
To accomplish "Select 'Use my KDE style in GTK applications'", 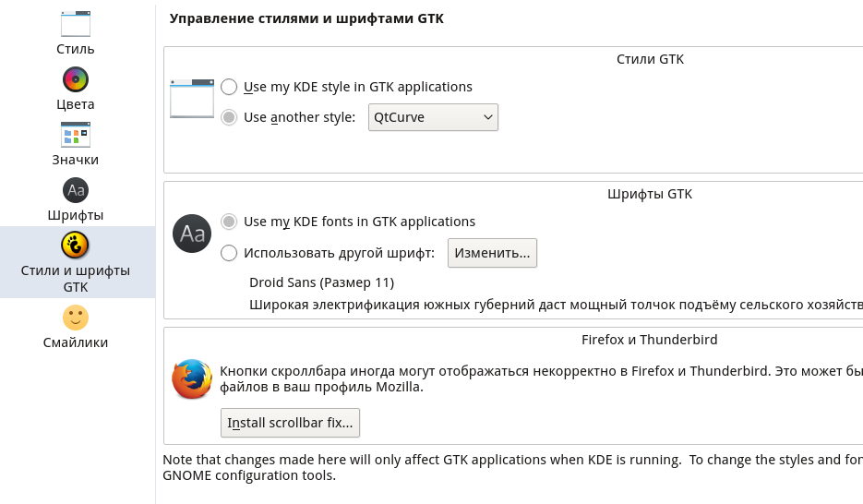I will pos(230,87).
